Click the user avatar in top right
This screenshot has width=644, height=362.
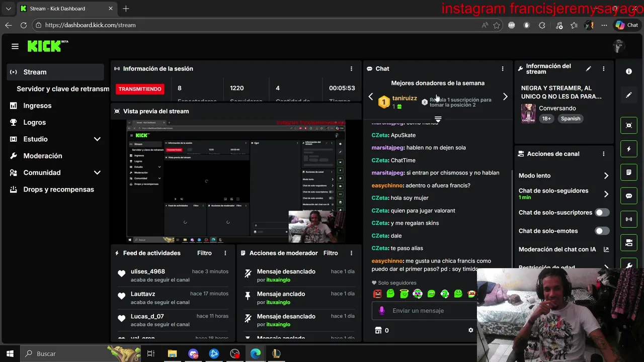tap(619, 46)
